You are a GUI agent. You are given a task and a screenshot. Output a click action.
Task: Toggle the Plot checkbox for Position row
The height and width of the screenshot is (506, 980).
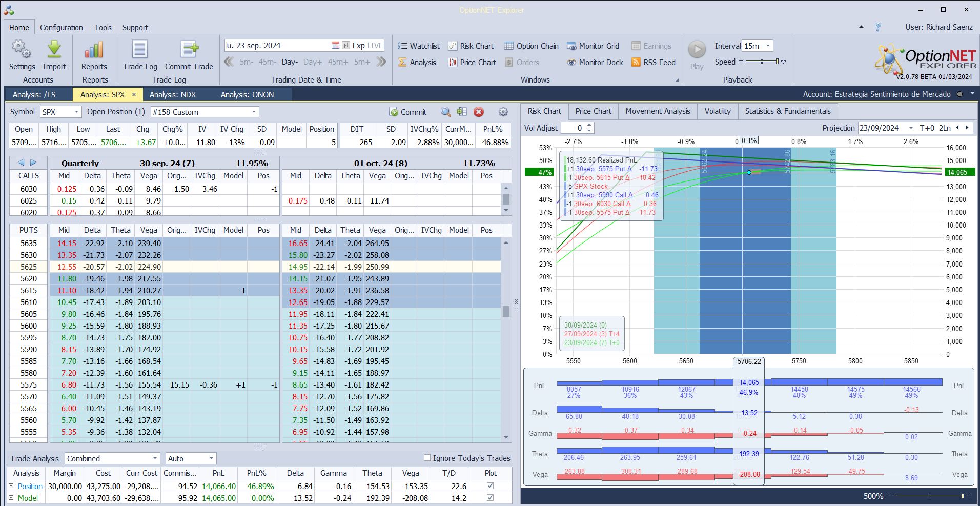(x=490, y=486)
